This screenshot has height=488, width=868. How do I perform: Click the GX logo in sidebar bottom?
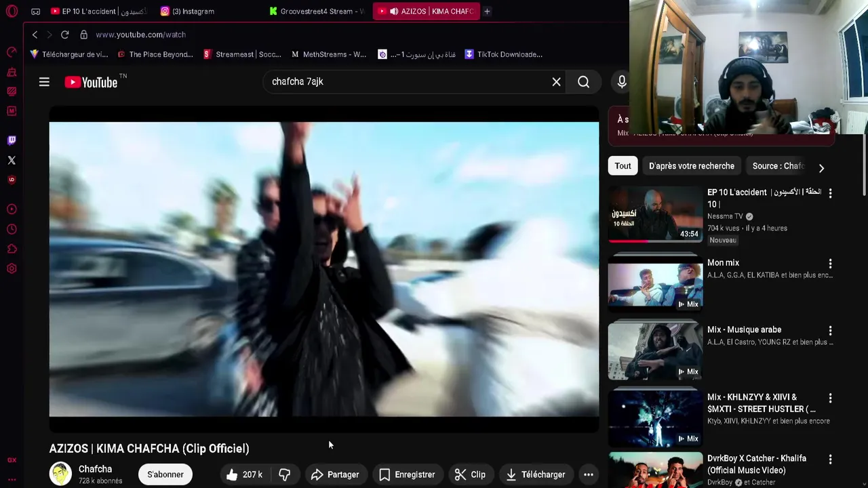(12, 460)
